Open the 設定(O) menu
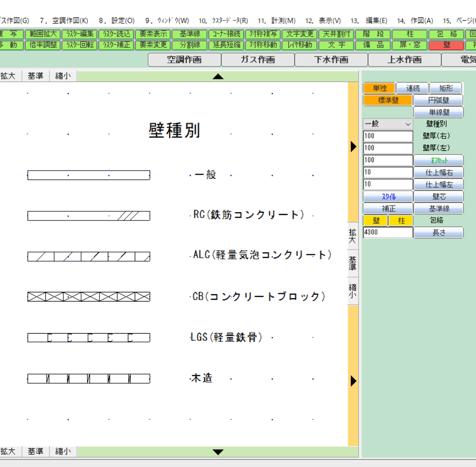476x467 pixels. pyautogui.click(x=116, y=21)
